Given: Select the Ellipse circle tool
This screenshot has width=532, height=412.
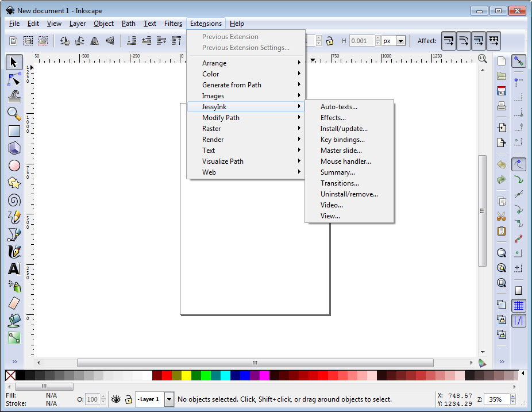Looking at the screenshot, I should [x=14, y=165].
